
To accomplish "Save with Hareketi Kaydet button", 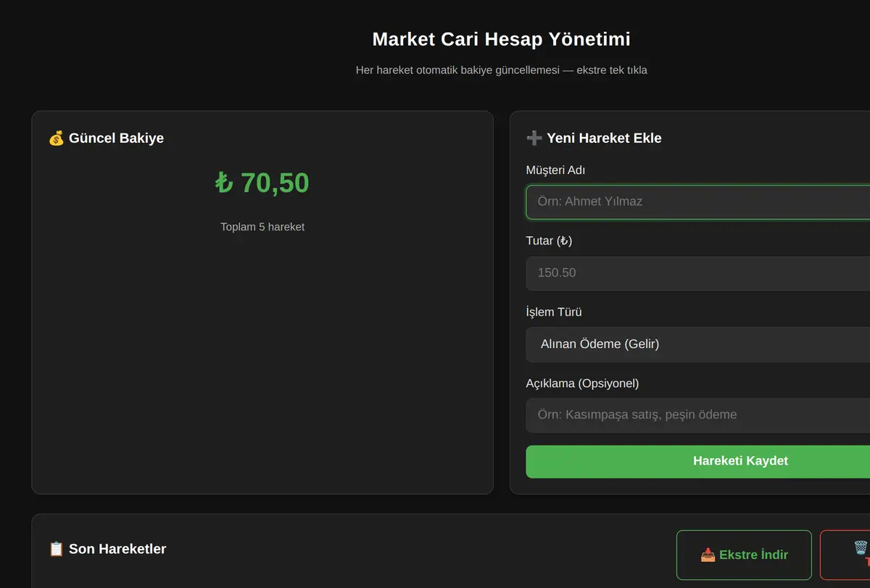I will [697, 461].
